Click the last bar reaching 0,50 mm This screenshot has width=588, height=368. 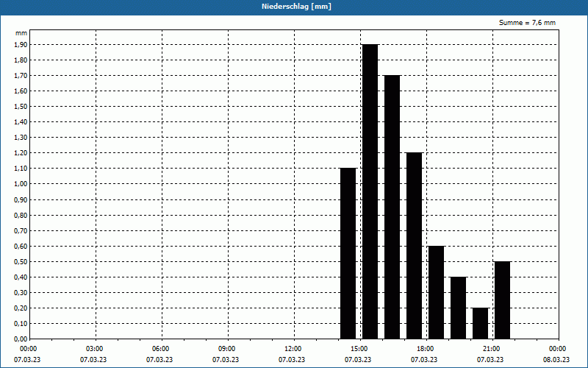point(503,300)
